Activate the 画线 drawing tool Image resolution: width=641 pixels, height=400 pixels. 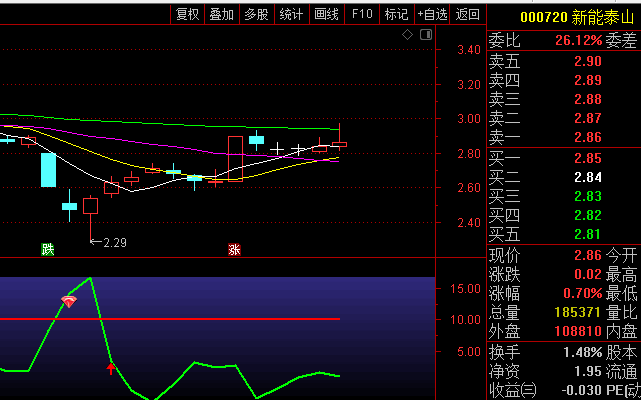coord(326,14)
